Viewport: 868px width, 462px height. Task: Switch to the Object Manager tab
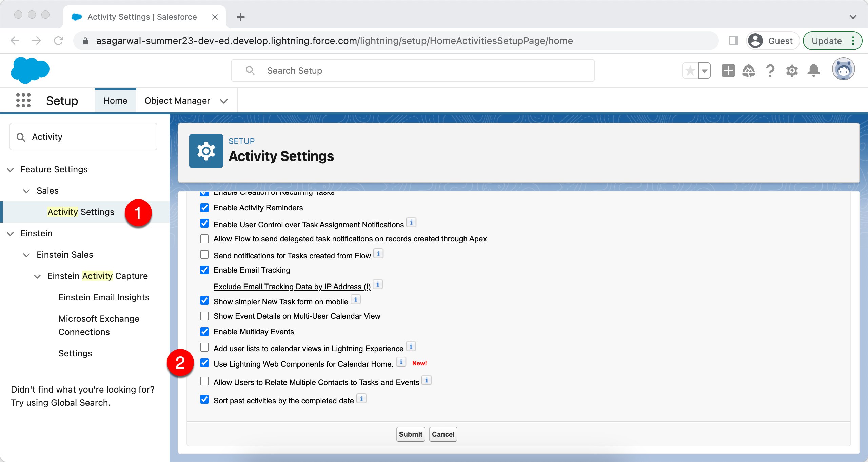[x=177, y=100]
